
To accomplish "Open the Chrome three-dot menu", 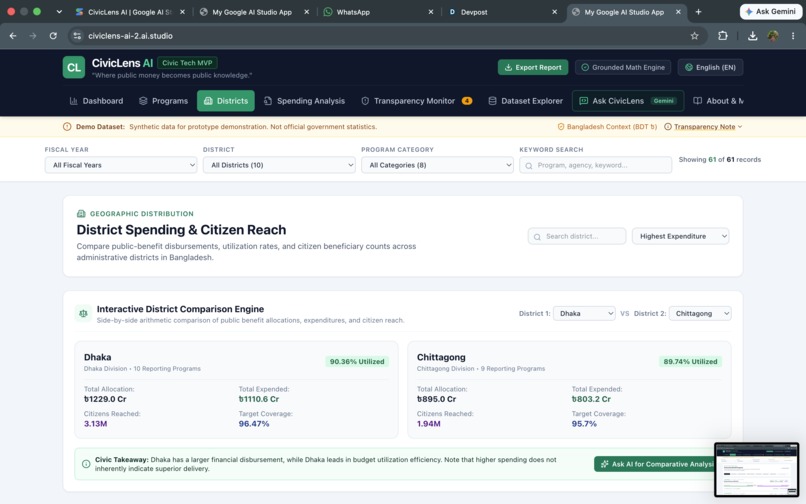I will [x=793, y=35].
